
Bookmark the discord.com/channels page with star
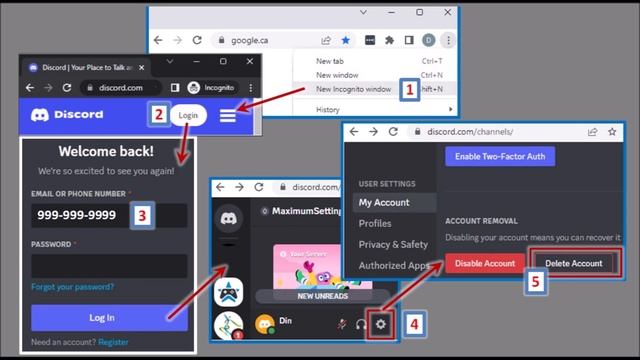coord(612,131)
